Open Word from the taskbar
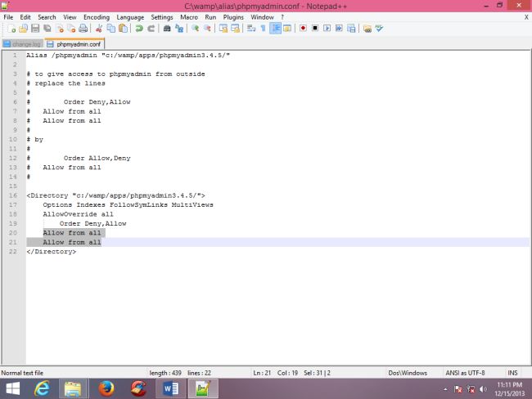This screenshot has height=399, width=532. pos(171,389)
